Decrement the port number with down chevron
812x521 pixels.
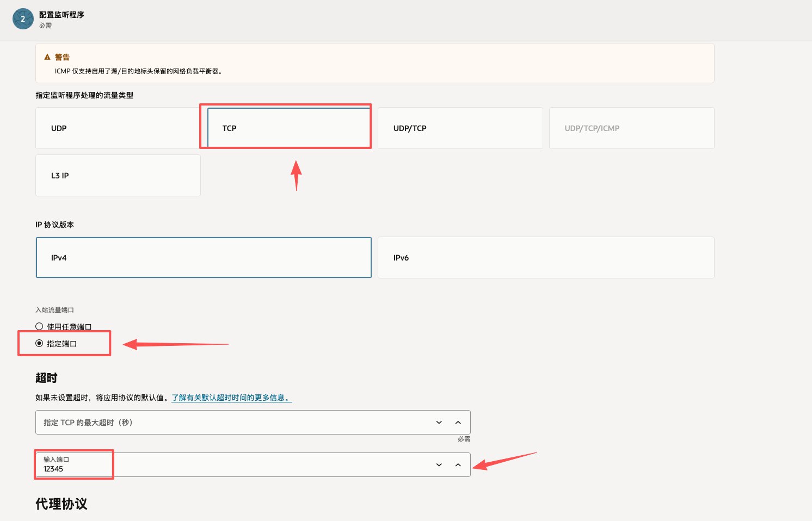pyautogui.click(x=439, y=465)
